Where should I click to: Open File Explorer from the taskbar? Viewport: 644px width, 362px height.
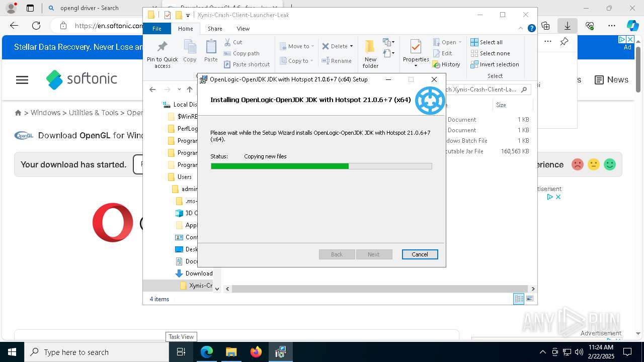pyautogui.click(x=231, y=352)
